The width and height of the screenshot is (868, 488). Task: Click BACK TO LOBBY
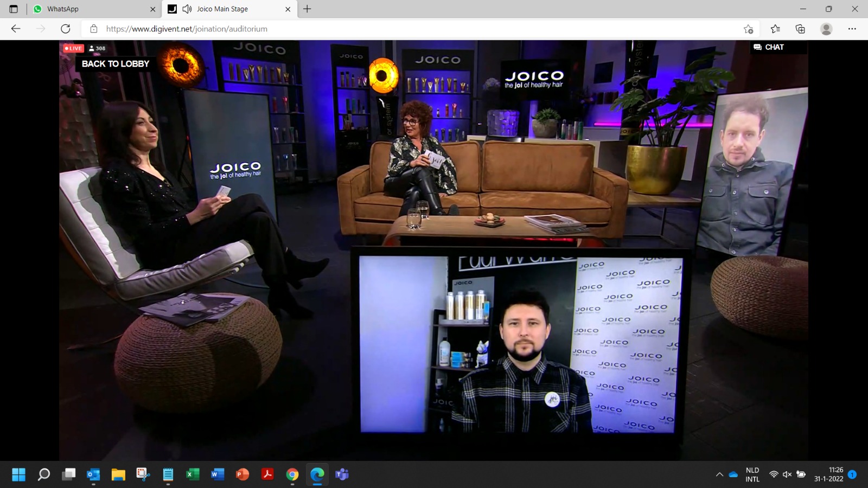click(x=115, y=63)
